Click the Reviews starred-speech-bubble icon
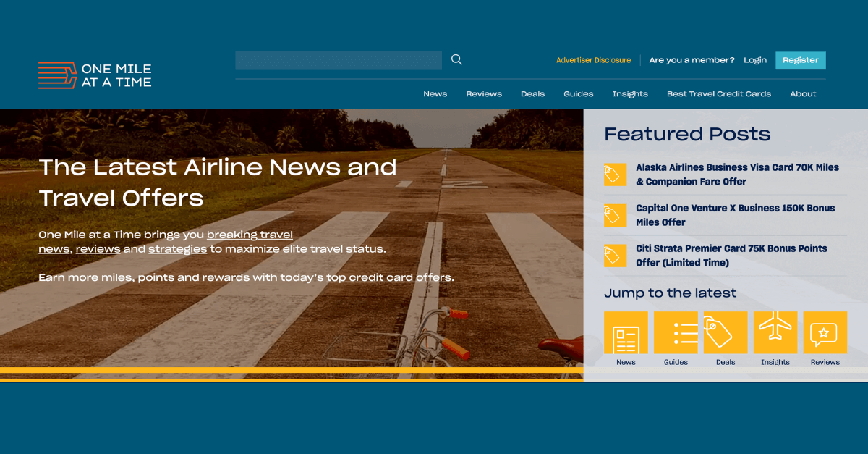 tap(825, 332)
